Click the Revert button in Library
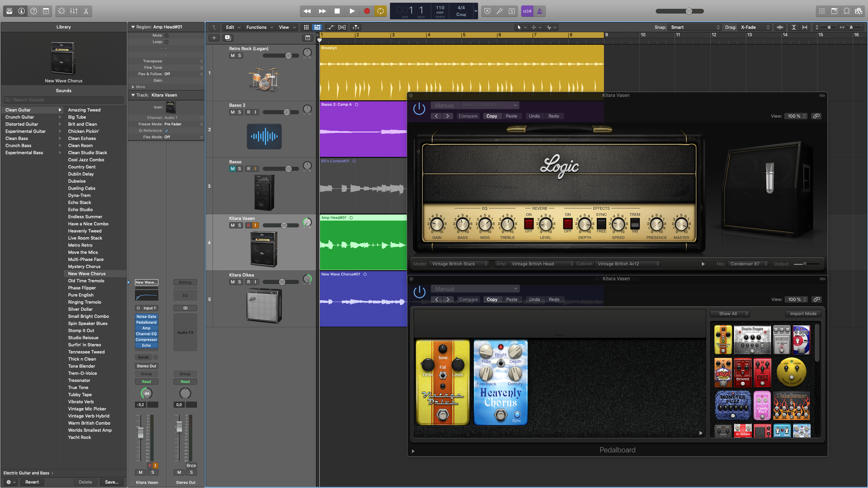868x488 pixels. (x=32, y=482)
